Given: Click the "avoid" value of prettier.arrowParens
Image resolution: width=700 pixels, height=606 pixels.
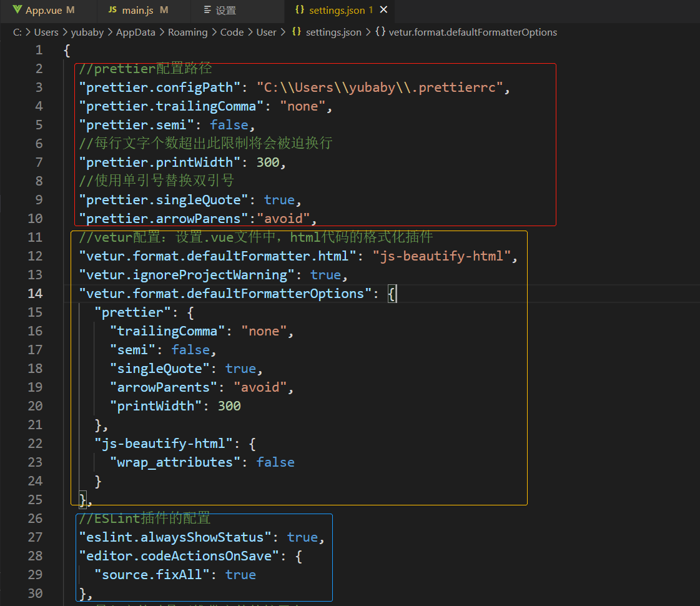Looking at the screenshot, I should click(x=283, y=219).
